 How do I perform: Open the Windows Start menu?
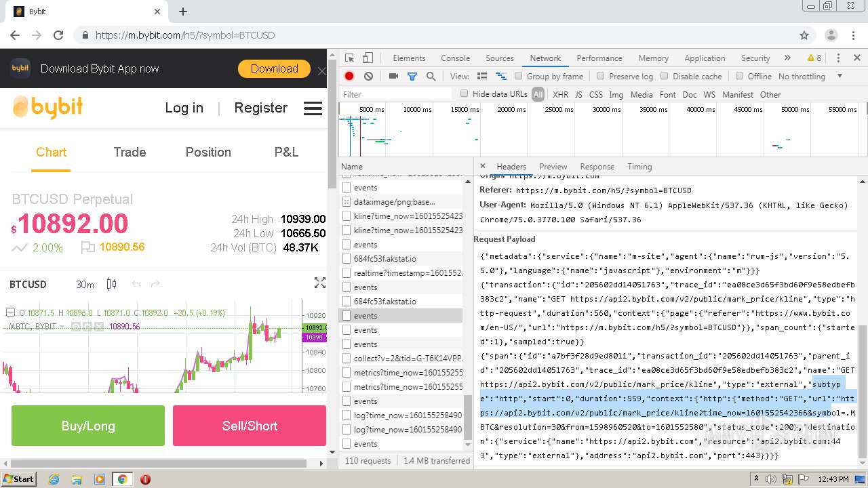(18, 479)
